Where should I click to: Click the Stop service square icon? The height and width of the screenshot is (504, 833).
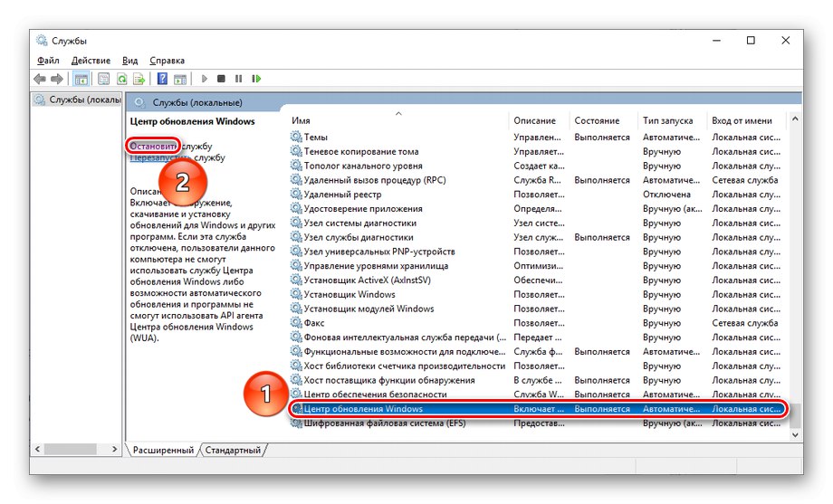click(x=221, y=79)
